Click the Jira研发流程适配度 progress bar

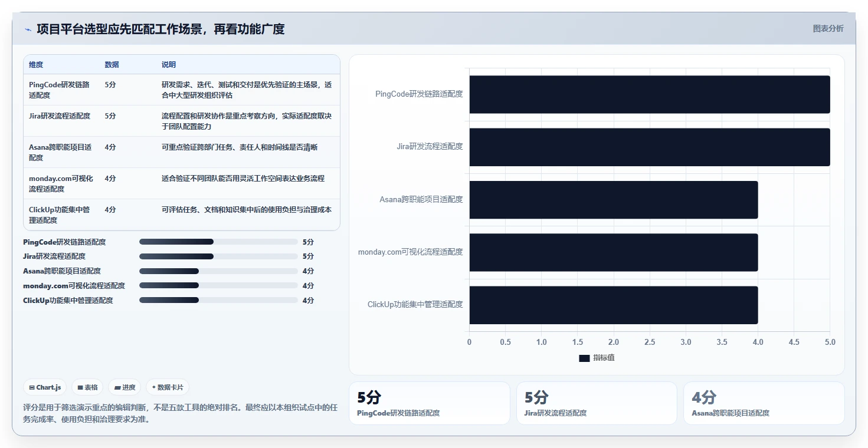point(218,256)
